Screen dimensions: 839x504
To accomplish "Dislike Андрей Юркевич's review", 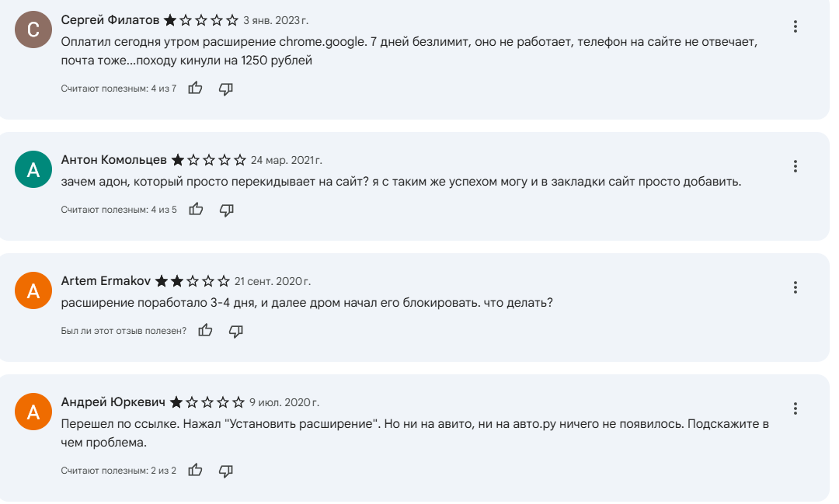I will tap(226, 471).
